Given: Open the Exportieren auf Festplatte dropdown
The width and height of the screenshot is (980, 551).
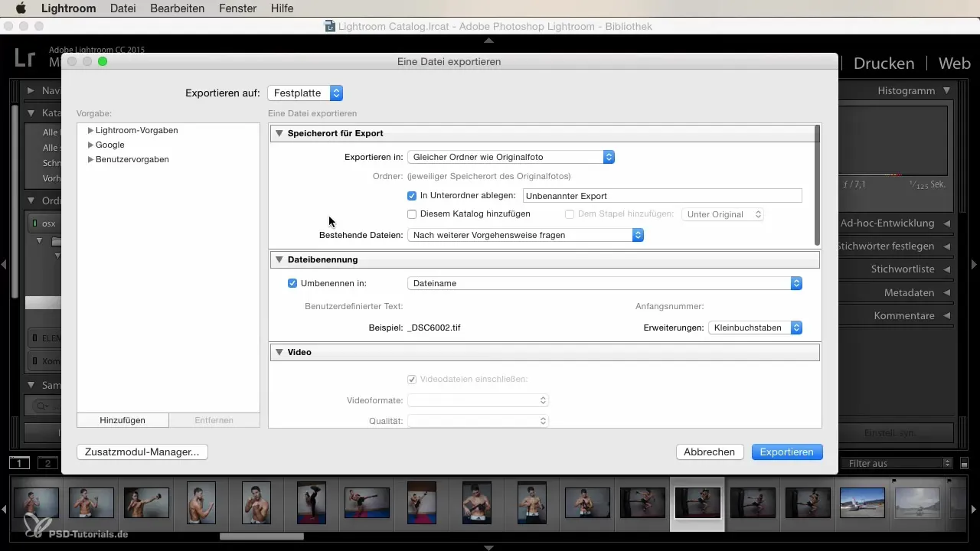Looking at the screenshot, I should coord(305,93).
